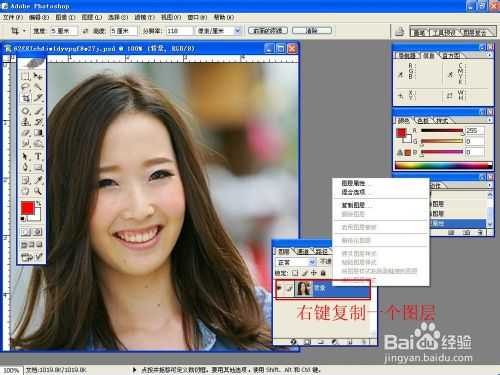The width and height of the screenshot is (500, 375).
Task: Select the Magic Wand tool
Action: click(x=38, y=87)
